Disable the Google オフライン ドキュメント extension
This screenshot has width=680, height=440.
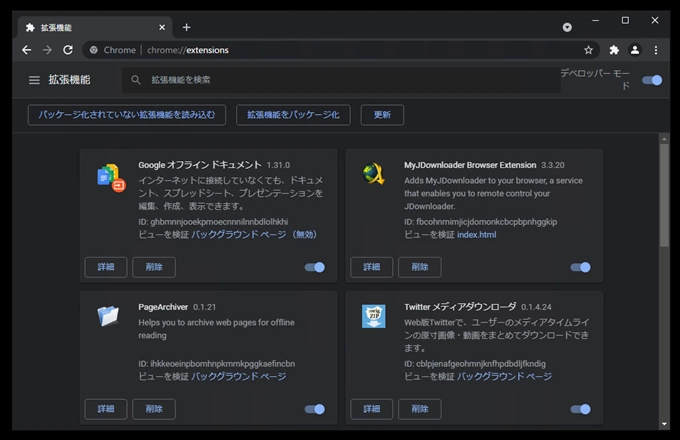(315, 267)
